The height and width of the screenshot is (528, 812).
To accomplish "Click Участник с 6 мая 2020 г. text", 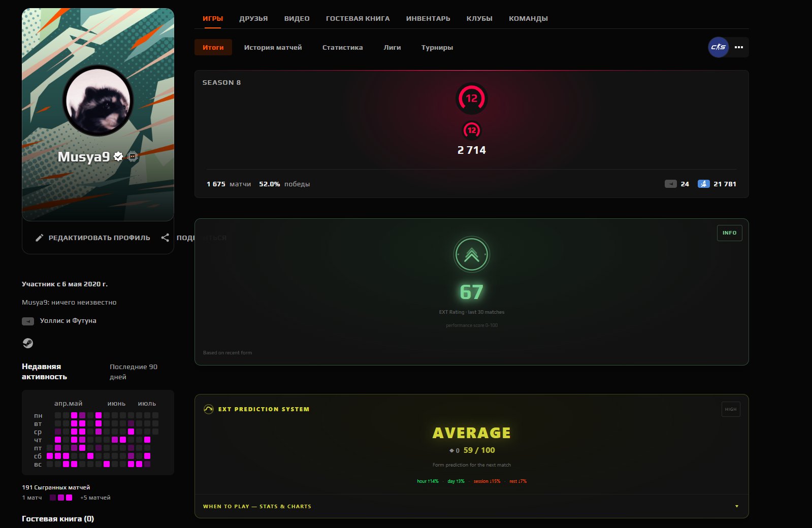I will (x=64, y=284).
